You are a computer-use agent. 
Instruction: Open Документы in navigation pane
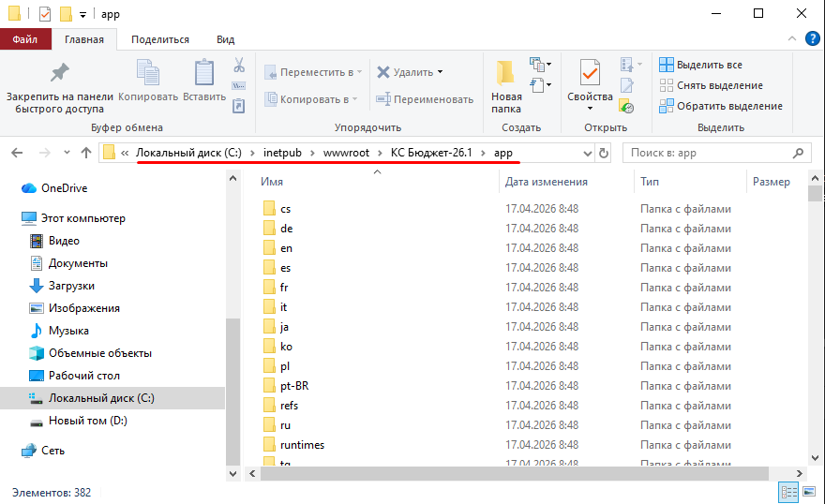[68, 263]
